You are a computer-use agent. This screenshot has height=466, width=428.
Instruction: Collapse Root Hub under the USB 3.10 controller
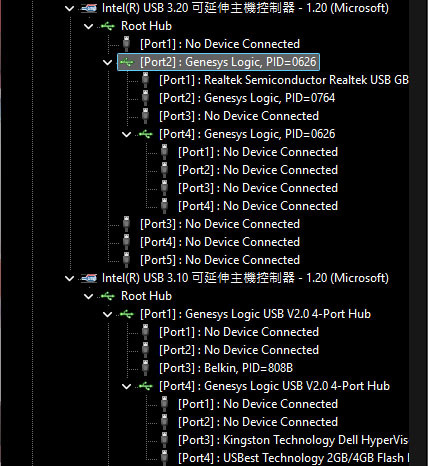click(88, 296)
